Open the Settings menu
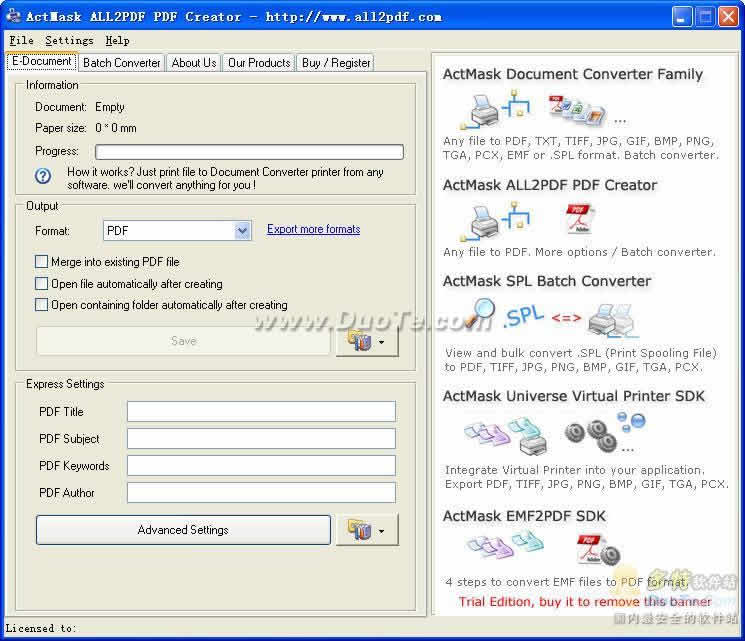This screenshot has width=745, height=641. coord(69,40)
